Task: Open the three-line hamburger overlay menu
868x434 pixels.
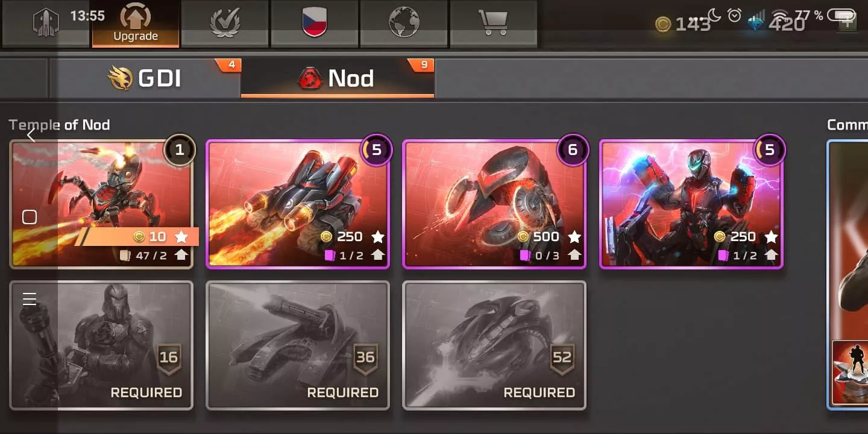Action: (x=30, y=299)
